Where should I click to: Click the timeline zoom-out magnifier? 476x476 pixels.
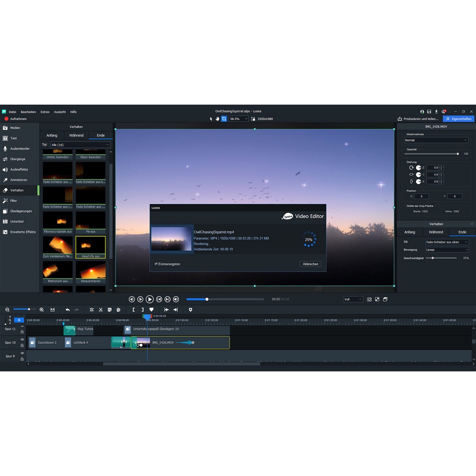(x=7, y=310)
